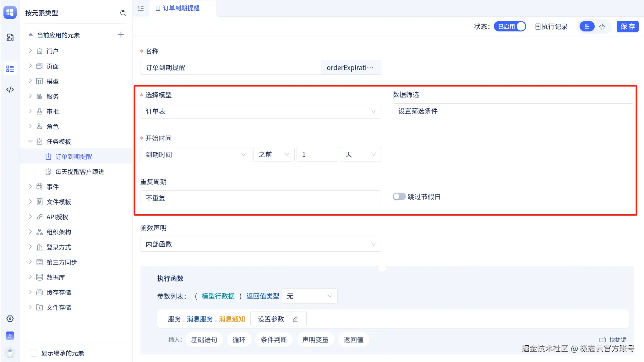Open the 之前 time relation dropdown
This screenshot has height=362, width=644.
[x=274, y=155]
